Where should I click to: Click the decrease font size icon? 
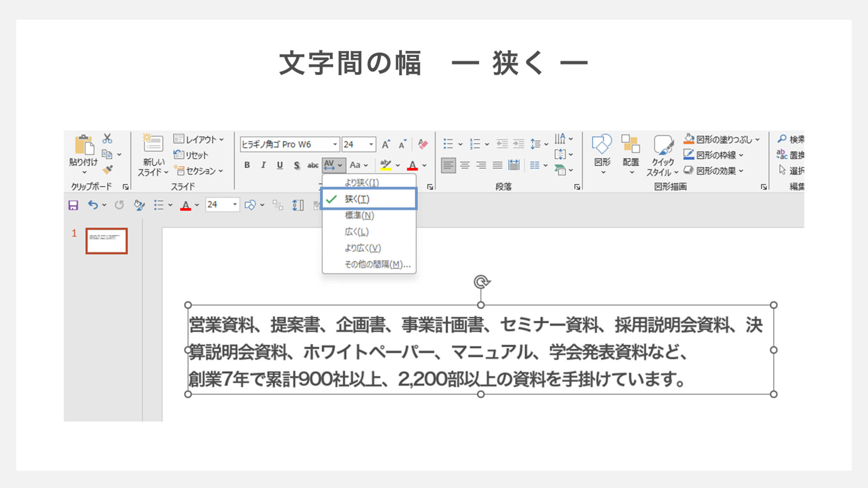402,144
